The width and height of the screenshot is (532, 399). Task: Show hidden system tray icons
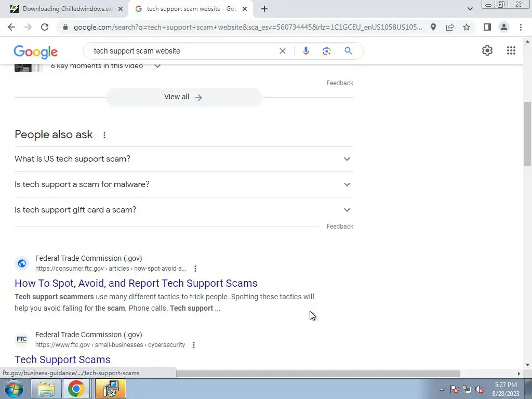pos(442,389)
